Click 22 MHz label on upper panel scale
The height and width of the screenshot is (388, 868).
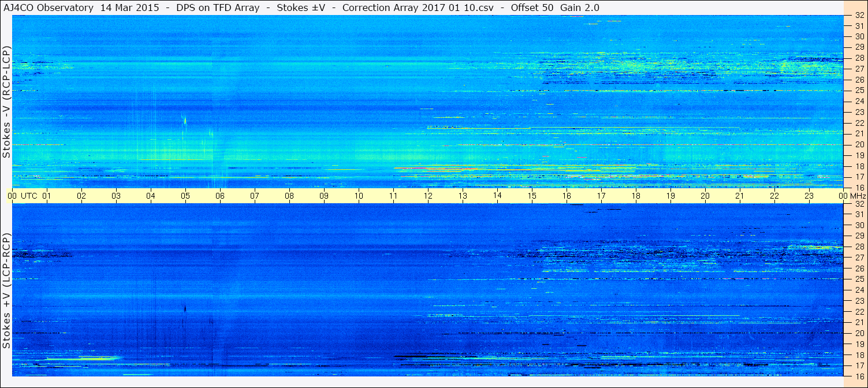859,122
